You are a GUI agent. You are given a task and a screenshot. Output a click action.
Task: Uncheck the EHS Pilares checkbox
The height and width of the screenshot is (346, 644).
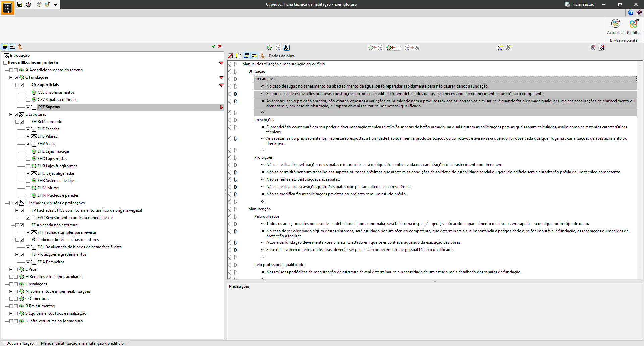tap(28, 136)
